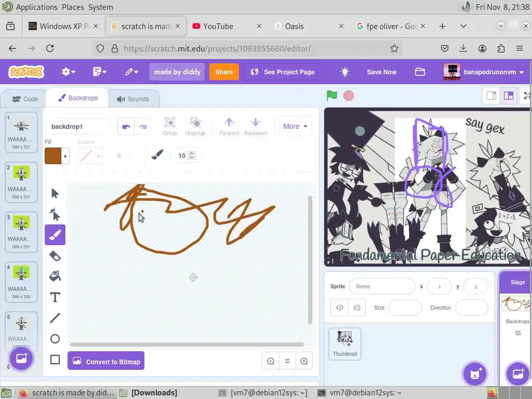Screen dimensions: 532x399
Task: Choose the Eraser tool
Action: coord(55,256)
